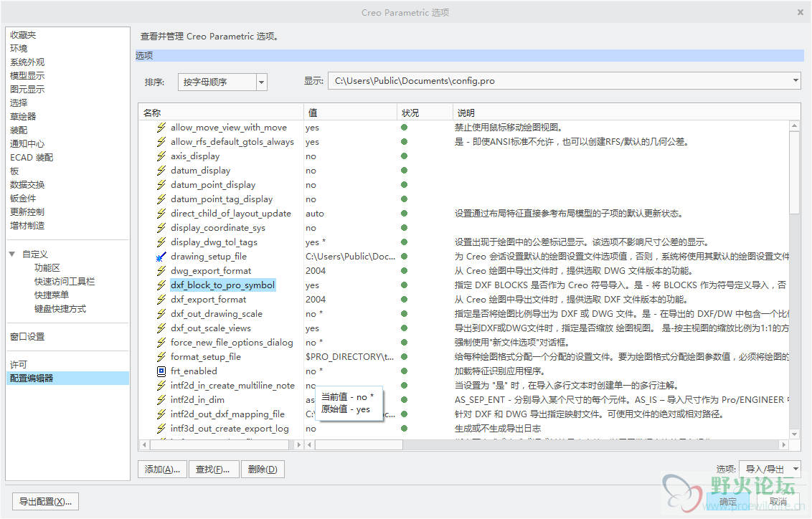Open 钣金件 category in sidebar
The height and width of the screenshot is (519, 812).
[x=23, y=198]
